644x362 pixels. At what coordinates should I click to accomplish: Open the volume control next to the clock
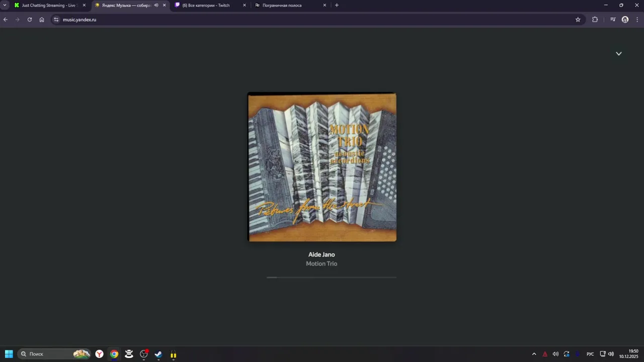click(x=611, y=354)
